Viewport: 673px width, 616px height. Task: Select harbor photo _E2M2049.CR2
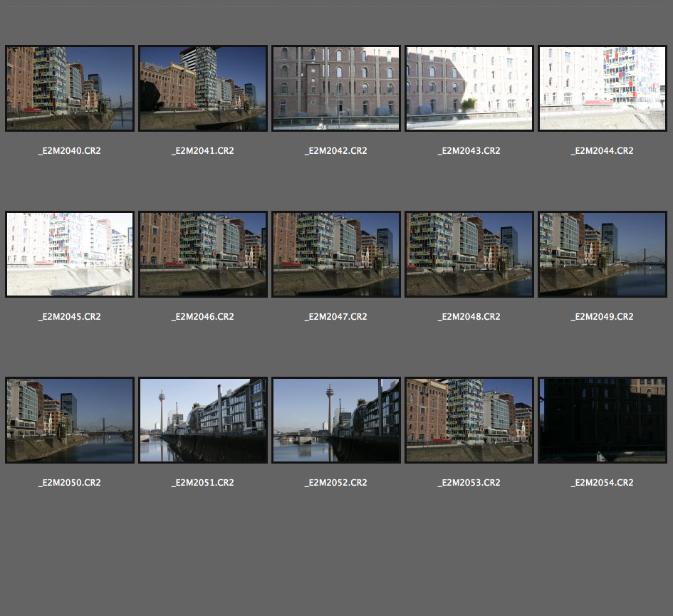[602, 254]
